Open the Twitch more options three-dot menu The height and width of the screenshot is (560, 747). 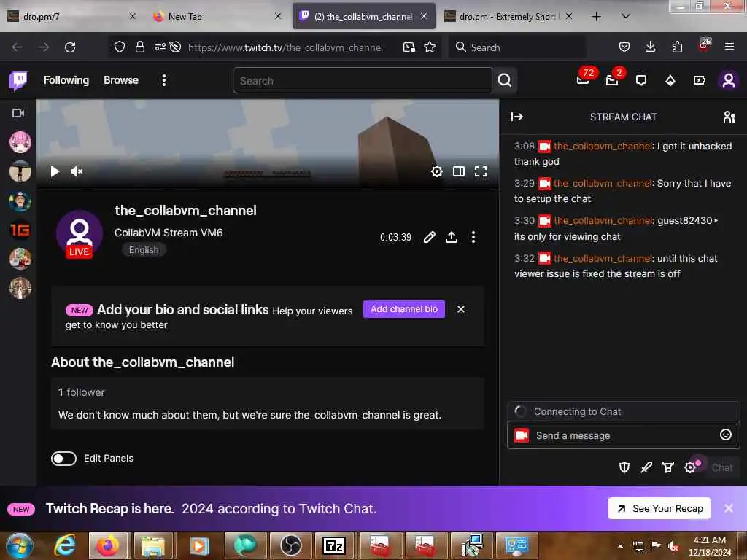coord(164,80)
